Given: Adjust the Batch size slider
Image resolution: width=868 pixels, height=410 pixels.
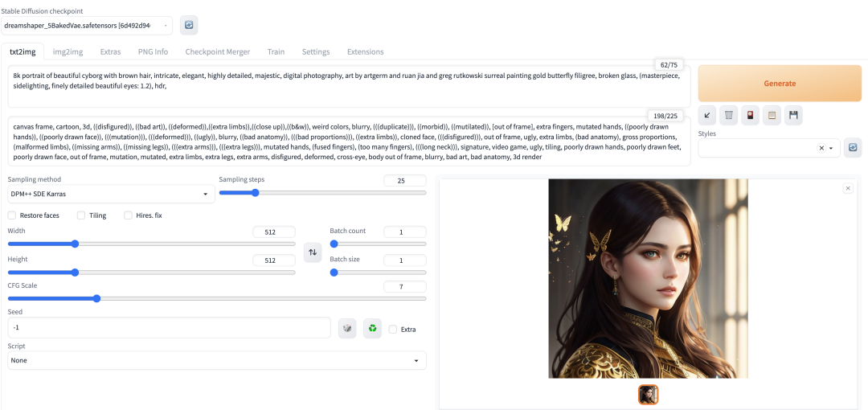Looking at the screenshot, I should coord(378,272).
